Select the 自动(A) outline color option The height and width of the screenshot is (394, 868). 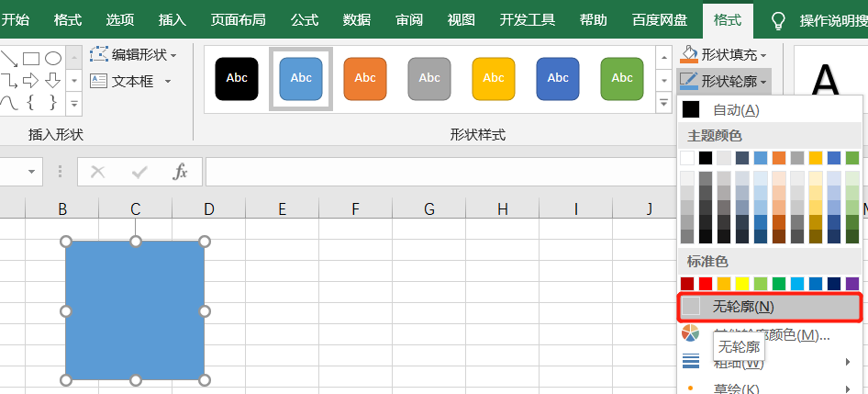point(735,110)
